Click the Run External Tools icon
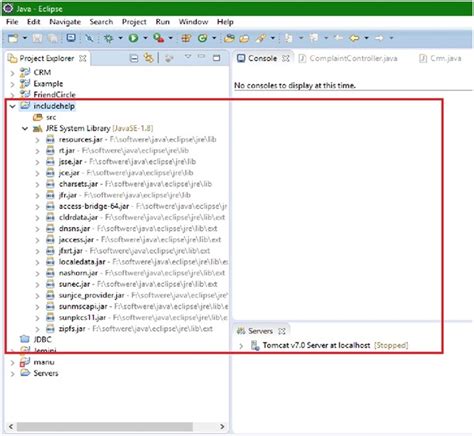The width and height of the screenshot is (474, 436). pyautogui.click(x=159, y=38)
